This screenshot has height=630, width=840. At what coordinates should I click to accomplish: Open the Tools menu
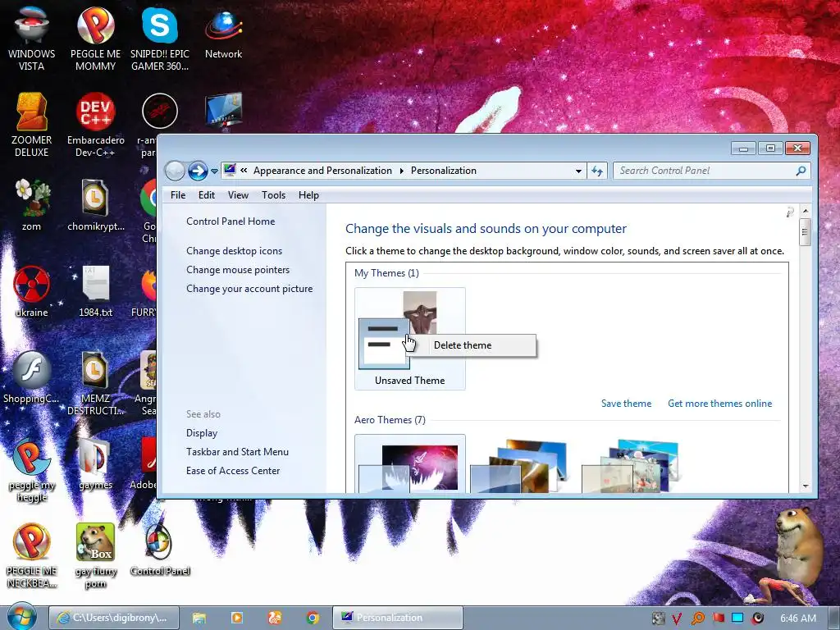273,195
